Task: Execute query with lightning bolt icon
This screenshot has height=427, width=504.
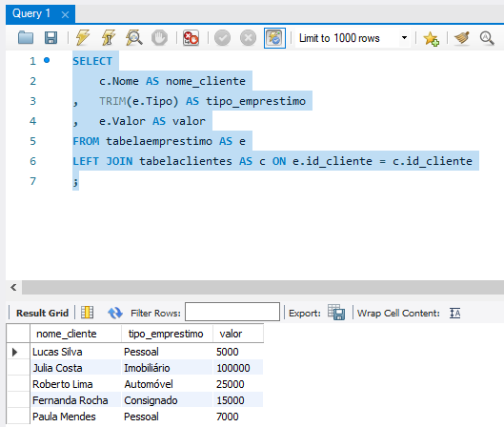Action: pyautogui.click(x=83, y=38)
